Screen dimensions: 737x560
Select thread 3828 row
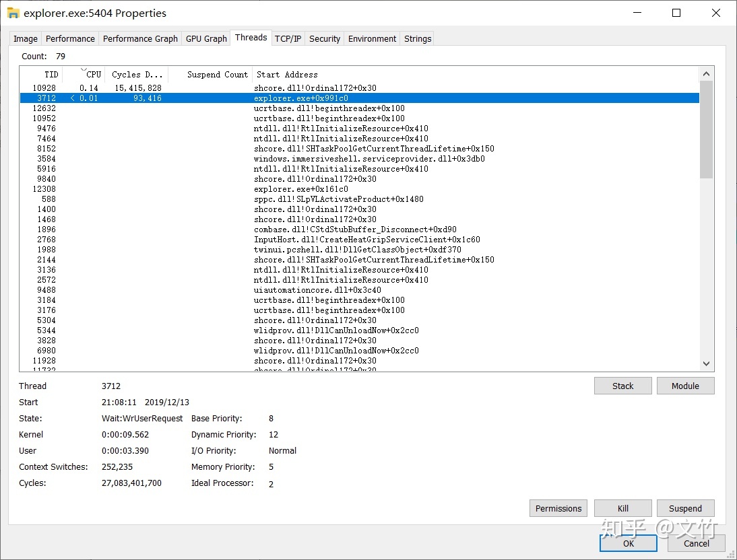tap(360, 341)
